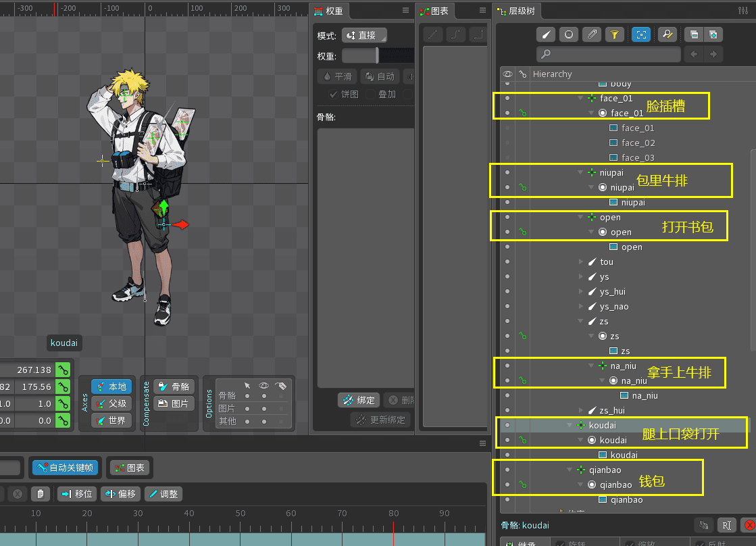Select the 层级树 panel tab
The image size is (756, 546).
click(517, 11)
